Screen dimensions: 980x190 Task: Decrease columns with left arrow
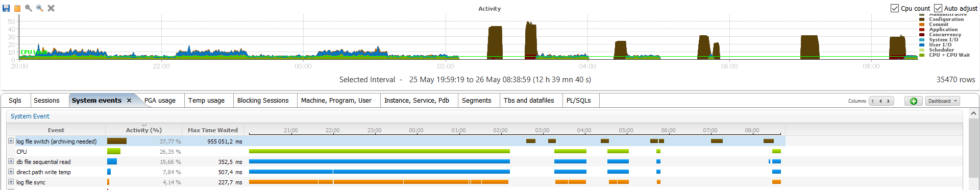tap(880, 101)
